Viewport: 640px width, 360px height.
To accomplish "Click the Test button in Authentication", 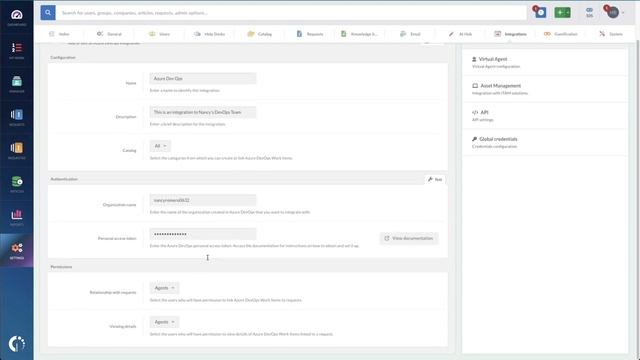I will (x=435, y=179).
